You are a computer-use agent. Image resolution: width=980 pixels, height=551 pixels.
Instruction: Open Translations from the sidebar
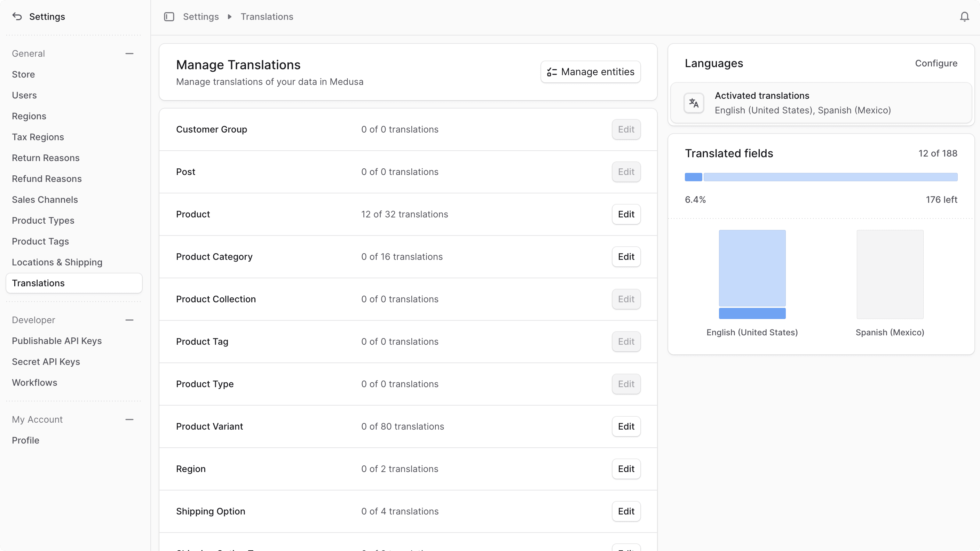coord(38,282)
